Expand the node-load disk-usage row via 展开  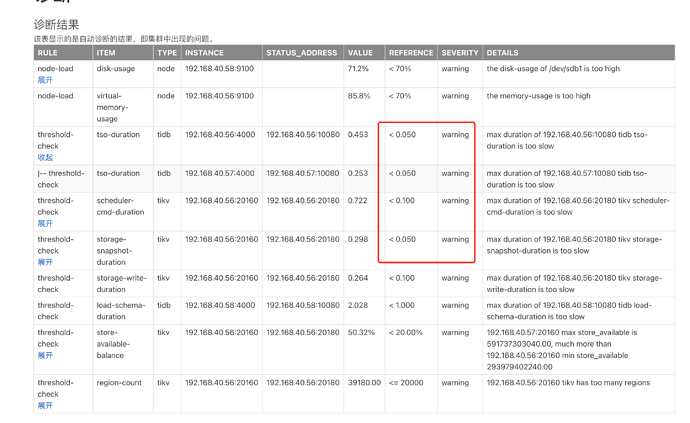[x=45, y=80]
